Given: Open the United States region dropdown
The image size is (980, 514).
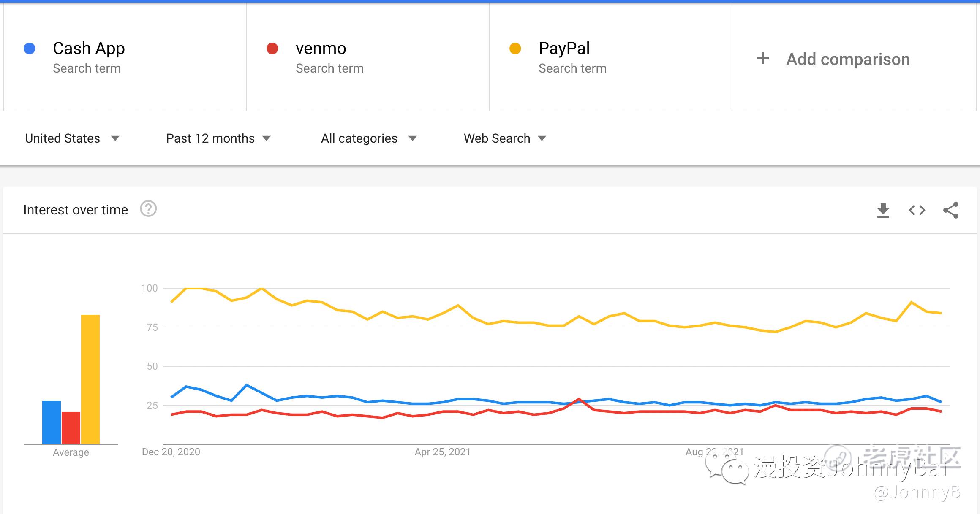Looking at the screenshot, I should click(x=72, y=138).
